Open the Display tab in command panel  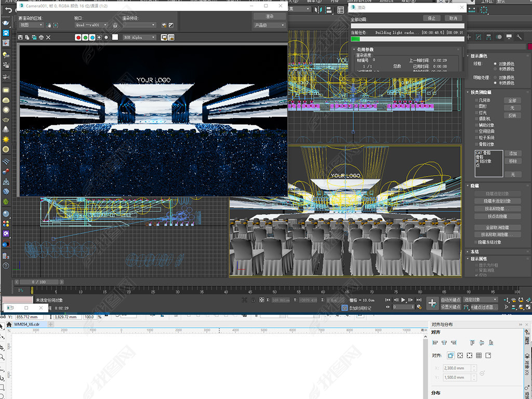(x=509, y=37)
